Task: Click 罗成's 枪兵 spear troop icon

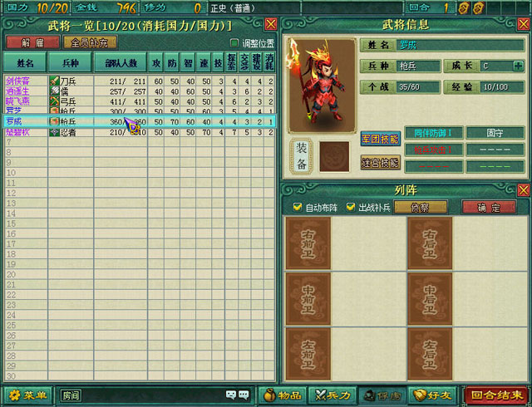Action: click(54, 121)
